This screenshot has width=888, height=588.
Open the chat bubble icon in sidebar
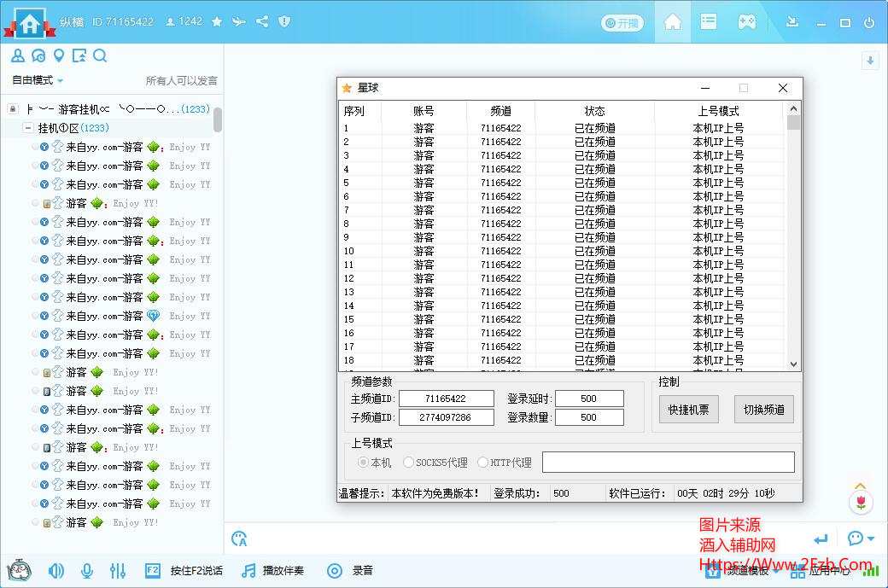(x=38, y=55)
